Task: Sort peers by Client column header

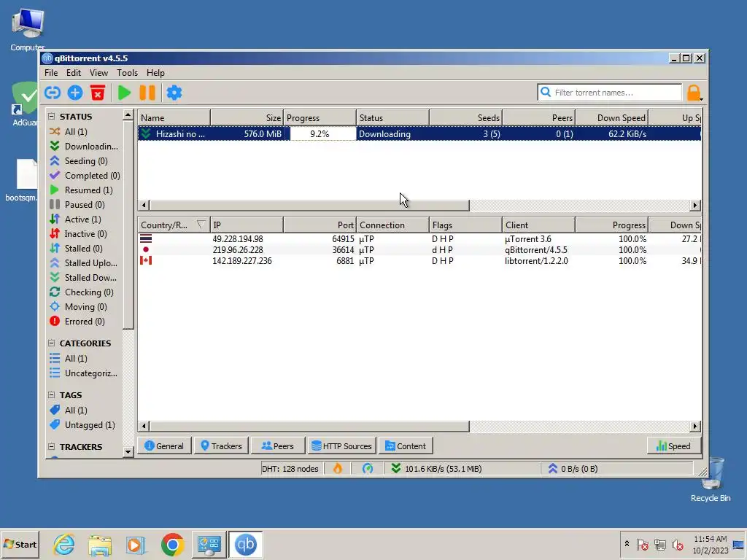Action: click(x=538, y=225)
